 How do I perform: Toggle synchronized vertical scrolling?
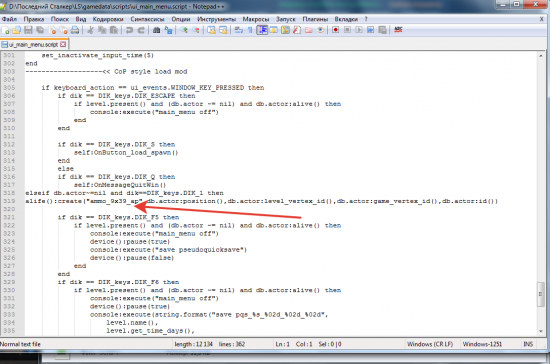(x=212, y=31)
